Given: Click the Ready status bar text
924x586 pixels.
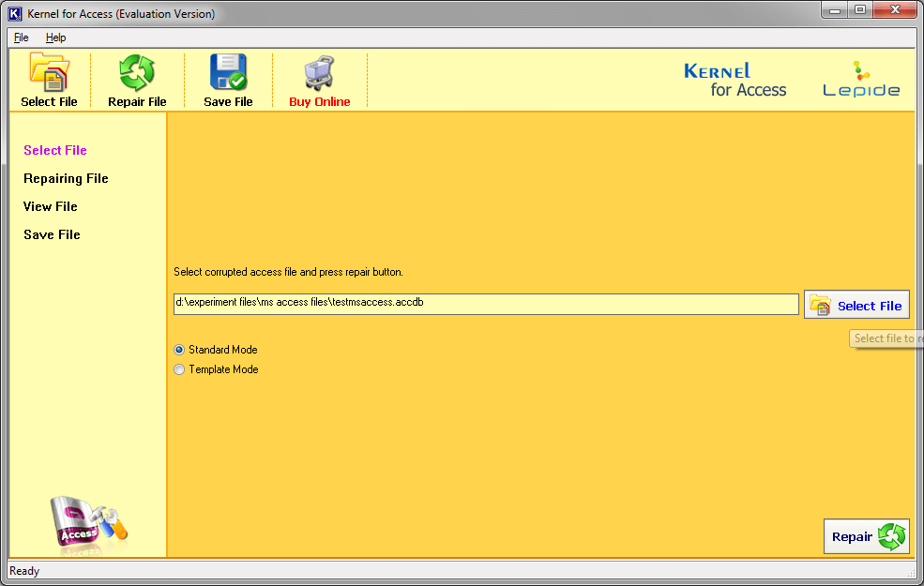Looking at the screenshot, I should 24,571.
